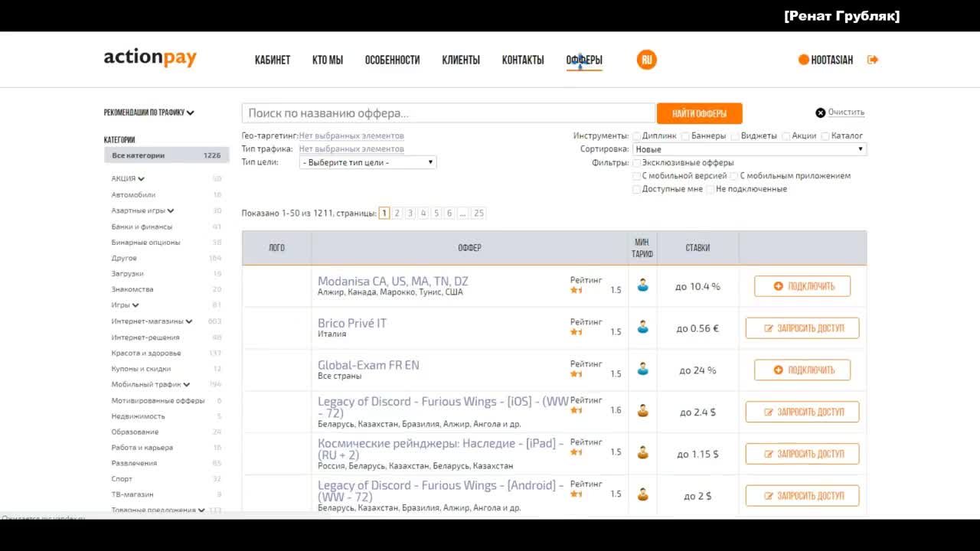
Task: Click the СТАВКИ column header
Action: 697,248
